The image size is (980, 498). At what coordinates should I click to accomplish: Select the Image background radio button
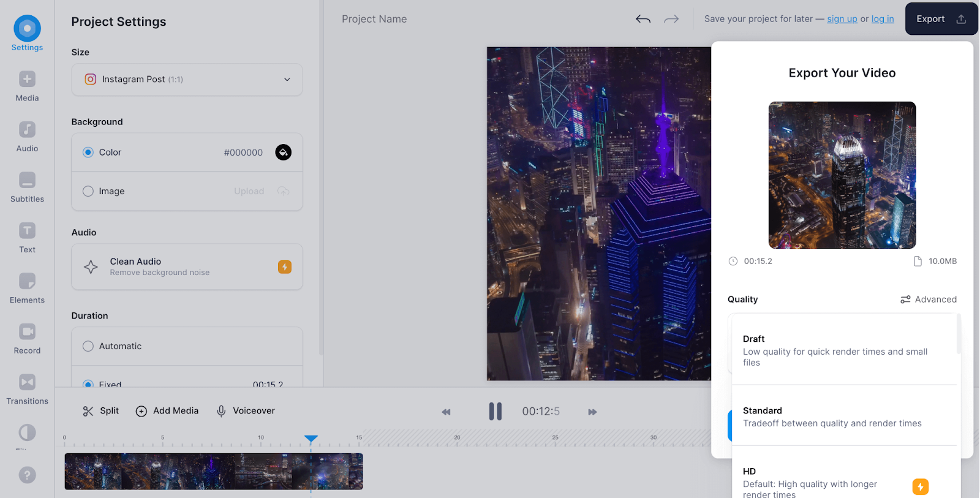click(88, 191)
